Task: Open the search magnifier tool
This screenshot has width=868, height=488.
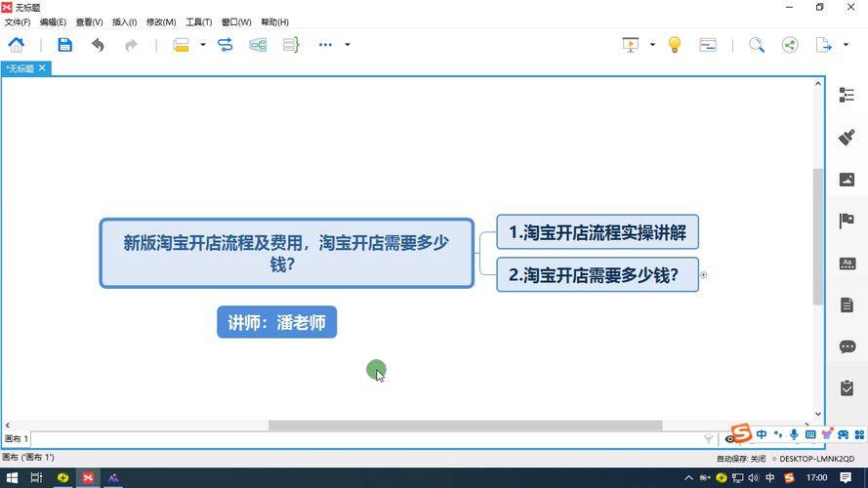Action: pos(756,45)
